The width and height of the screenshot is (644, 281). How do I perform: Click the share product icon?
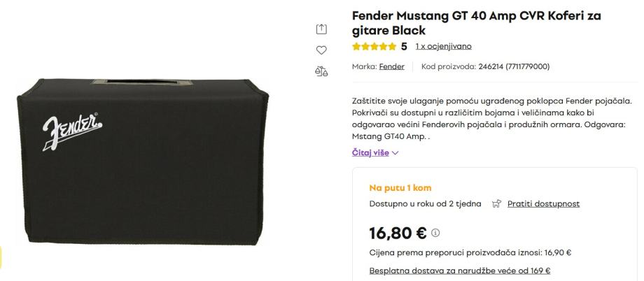(321, 29)
